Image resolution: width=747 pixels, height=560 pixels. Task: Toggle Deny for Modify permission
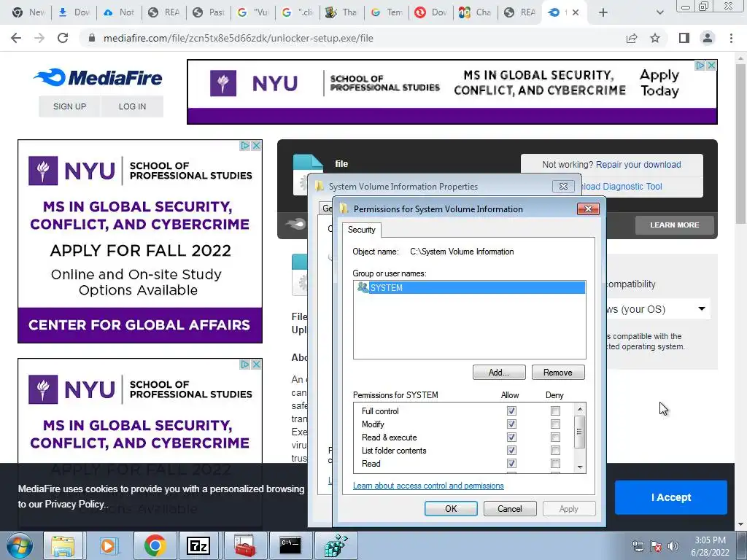tap(555, 424)
